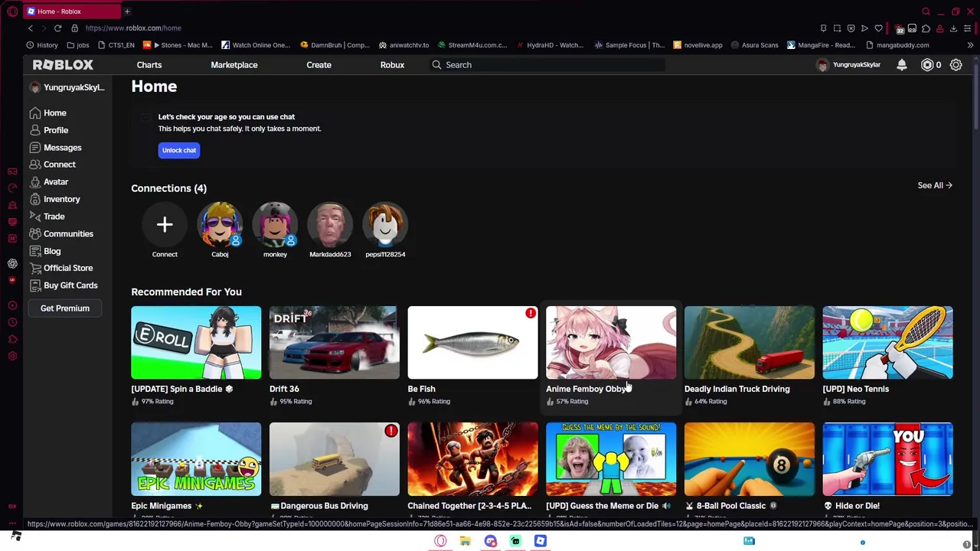Screen dimensions: 980x551
Task: Open the Be Fish game thumbnail
Action: 472,342
